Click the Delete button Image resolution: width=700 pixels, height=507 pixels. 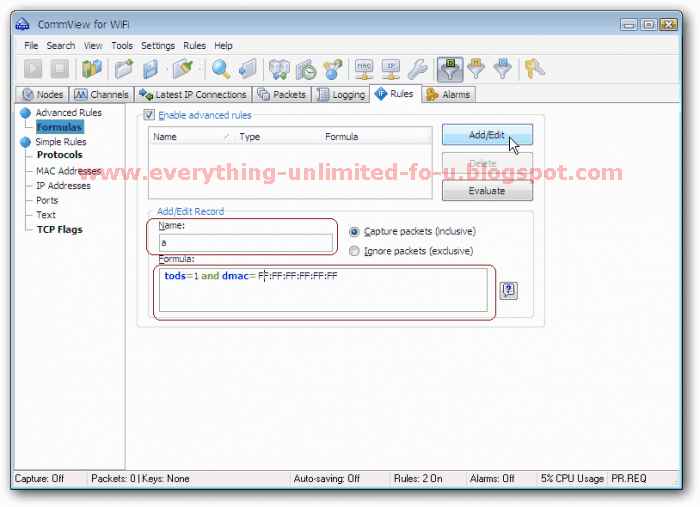(487, 163)
